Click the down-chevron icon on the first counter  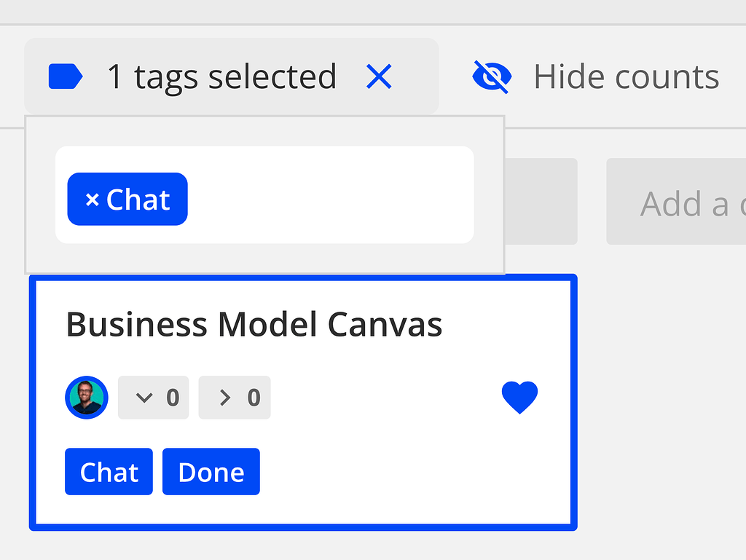143,398
